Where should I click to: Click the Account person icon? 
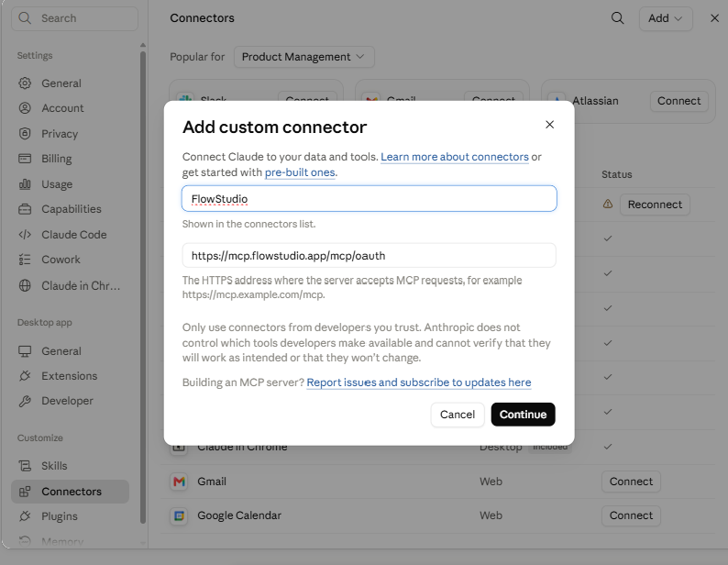pos(25,108)
